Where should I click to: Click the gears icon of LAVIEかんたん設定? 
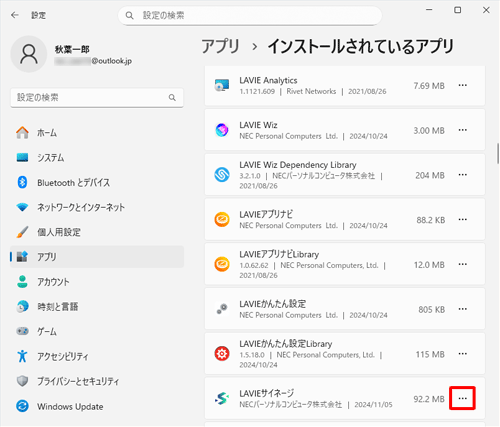[222, 309]
